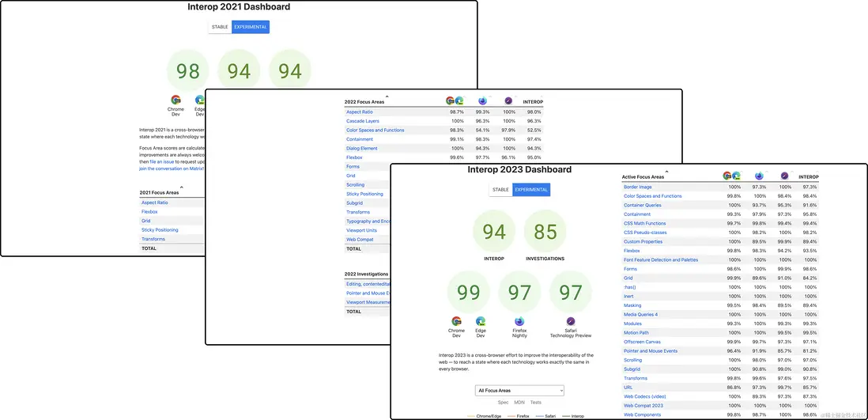Click Safari icon in Active Focus Areas header
The height and width of the screenshot is (420, 868).
click(x=784, y=176)
